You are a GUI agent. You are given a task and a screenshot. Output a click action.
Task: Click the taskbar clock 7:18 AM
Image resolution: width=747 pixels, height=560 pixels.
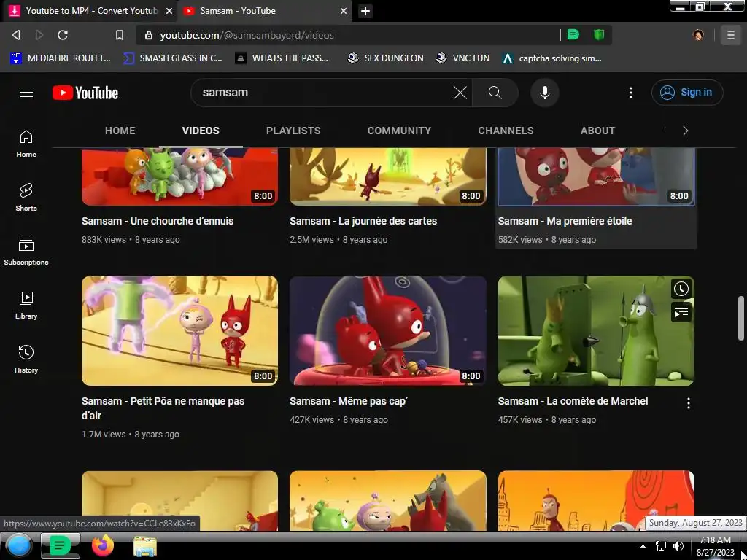click(715, 546)
